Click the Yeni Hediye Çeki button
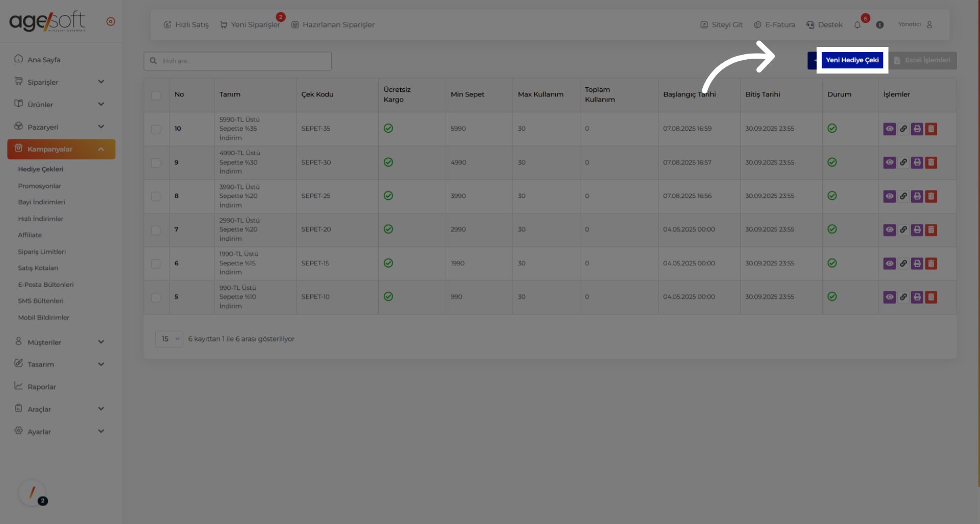The height and width of the screenshot is (524, 980). [852, 60]
